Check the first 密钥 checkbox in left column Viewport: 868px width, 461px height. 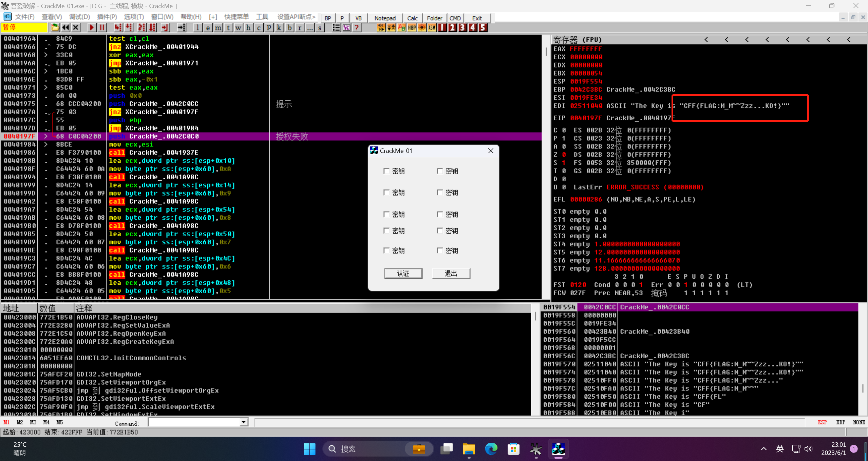[386, 171]
